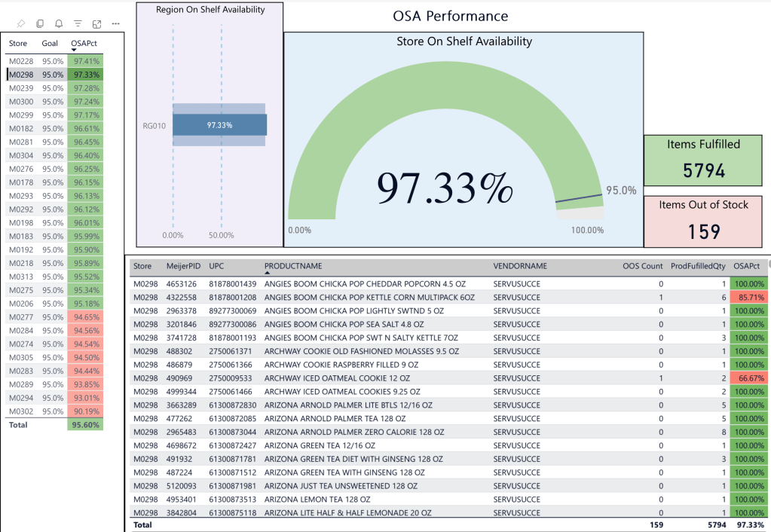
Task: Select store M0228 row
Action: click(21, 61)
